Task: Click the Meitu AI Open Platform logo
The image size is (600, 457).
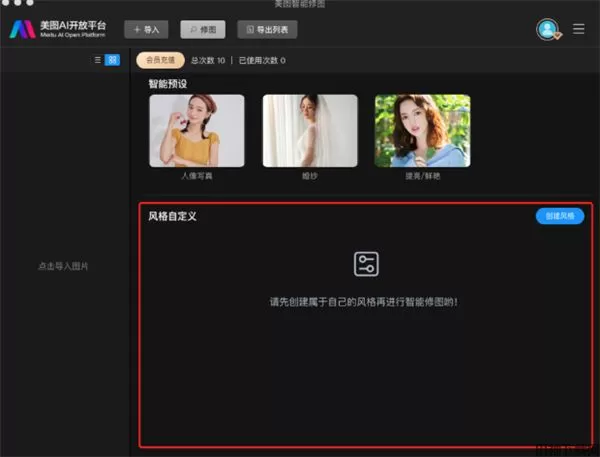Action: click(x=22, y=29)
